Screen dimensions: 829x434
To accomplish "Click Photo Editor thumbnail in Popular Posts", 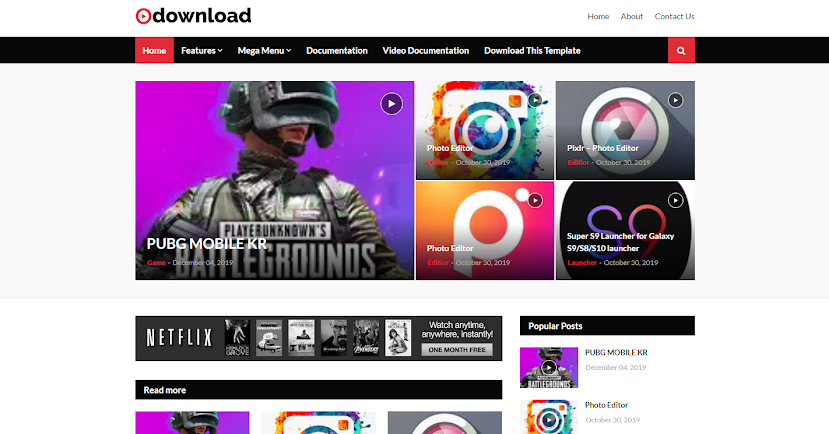I will point(549,417).
